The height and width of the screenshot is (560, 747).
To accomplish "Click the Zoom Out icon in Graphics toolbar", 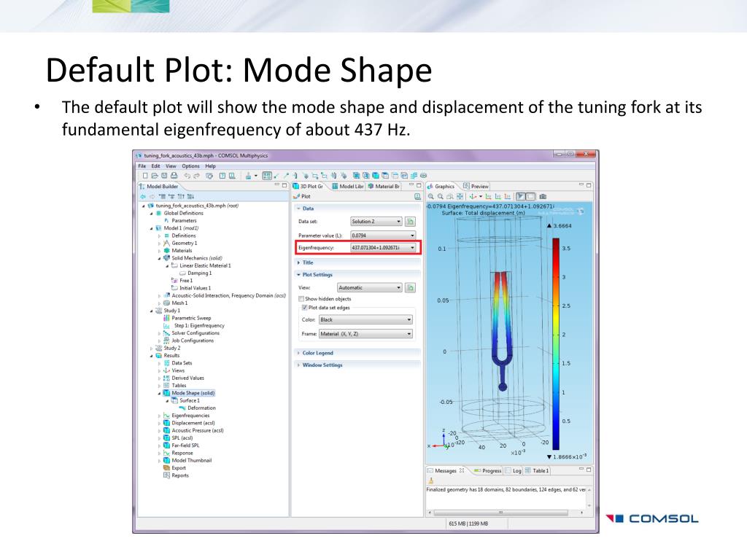I will [x=441, y=196].
